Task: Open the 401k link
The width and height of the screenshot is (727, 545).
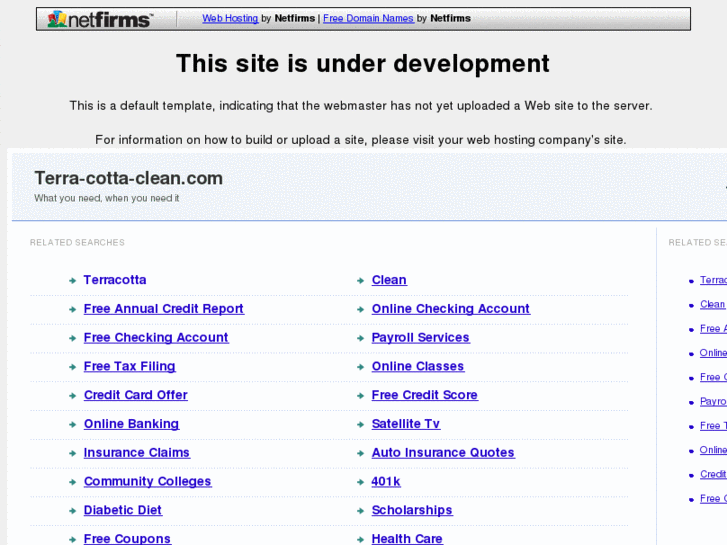Action: point(386,481)
